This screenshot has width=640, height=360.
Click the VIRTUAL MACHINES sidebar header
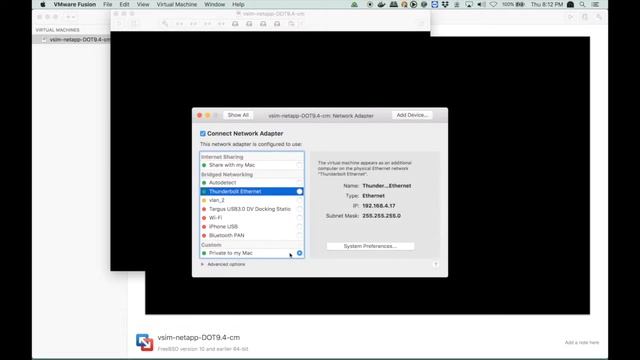pos(58,30)
